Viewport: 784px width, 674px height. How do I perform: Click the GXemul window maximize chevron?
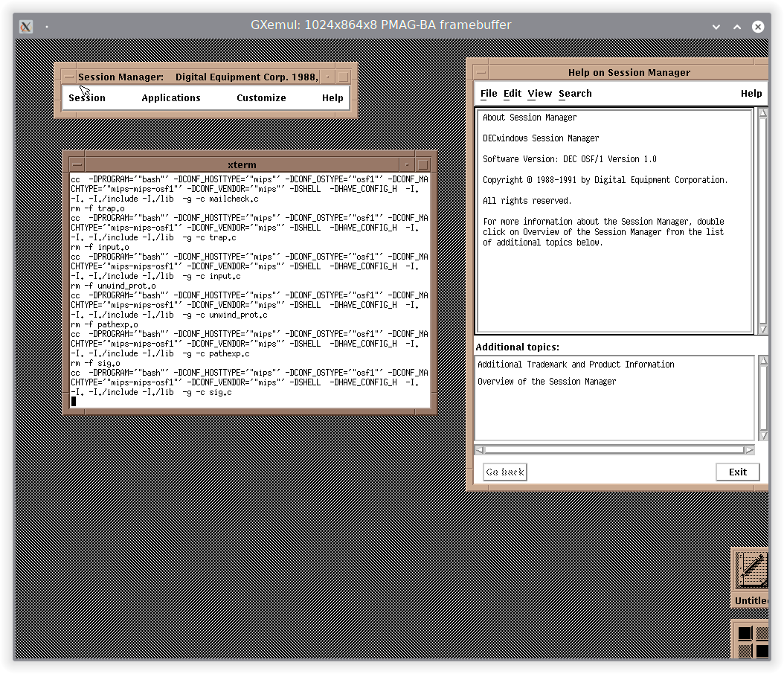[x=737, y=27]
